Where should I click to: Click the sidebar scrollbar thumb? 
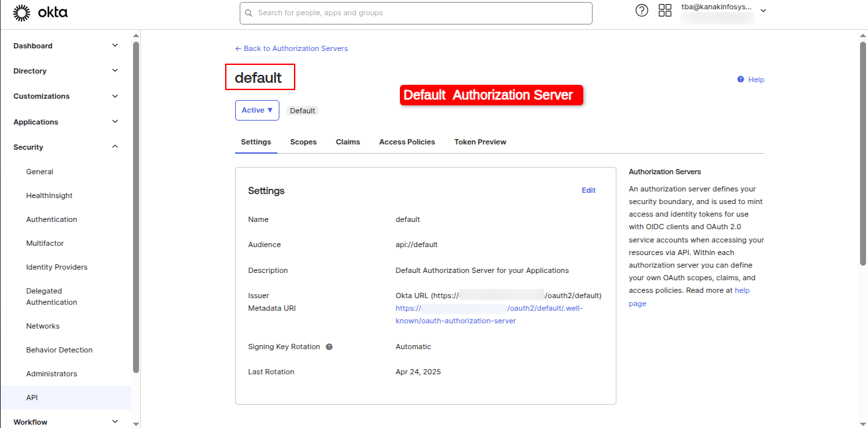point(136,207)
